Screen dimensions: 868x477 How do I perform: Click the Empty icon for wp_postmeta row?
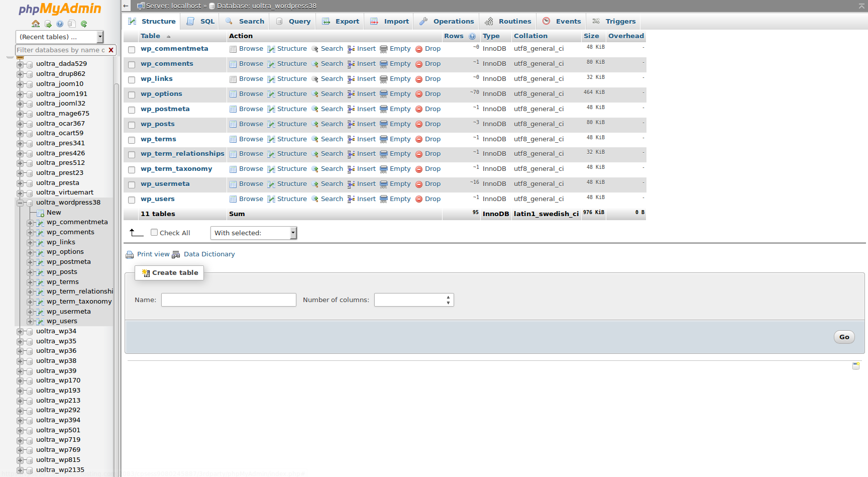click(x=384, y=109)
